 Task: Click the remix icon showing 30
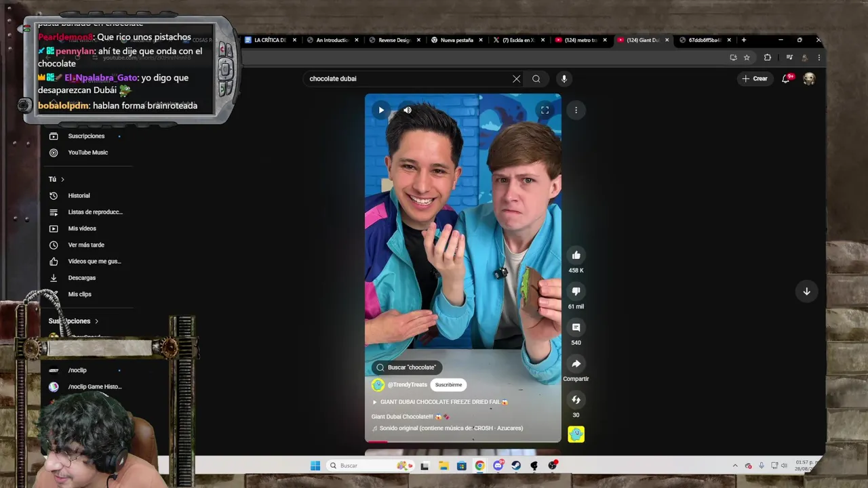(576, 400)
